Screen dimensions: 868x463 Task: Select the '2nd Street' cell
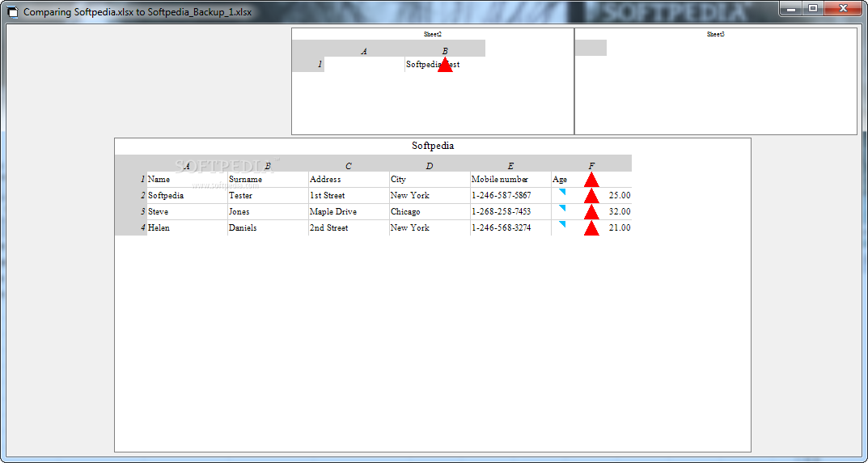(x=349, y=227)
